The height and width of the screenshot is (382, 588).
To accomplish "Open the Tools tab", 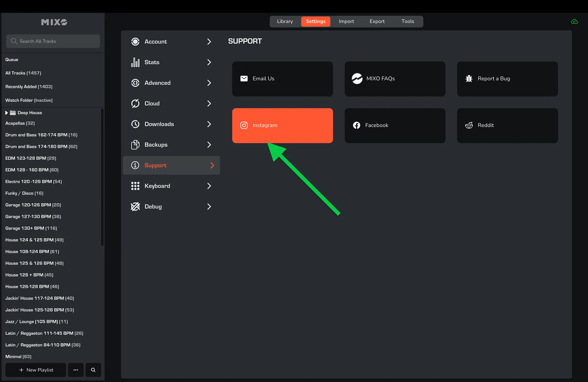I will pyautogui.click(x=407, y=21).
